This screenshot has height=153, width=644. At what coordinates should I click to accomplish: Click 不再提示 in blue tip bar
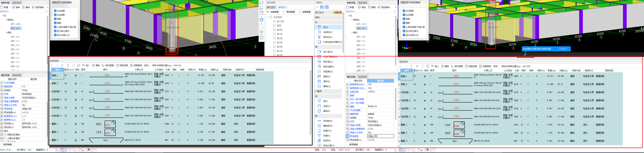[x=563, y=49]
